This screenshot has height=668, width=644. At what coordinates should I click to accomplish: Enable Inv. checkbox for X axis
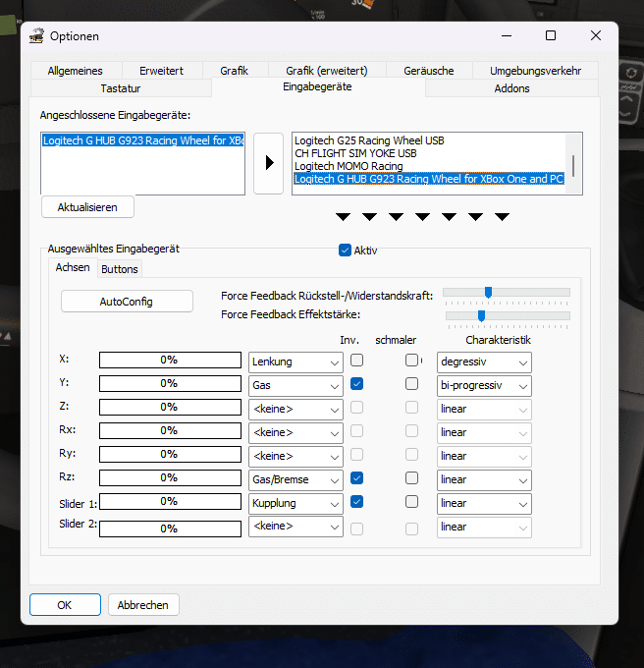click(x=357, y=361)
